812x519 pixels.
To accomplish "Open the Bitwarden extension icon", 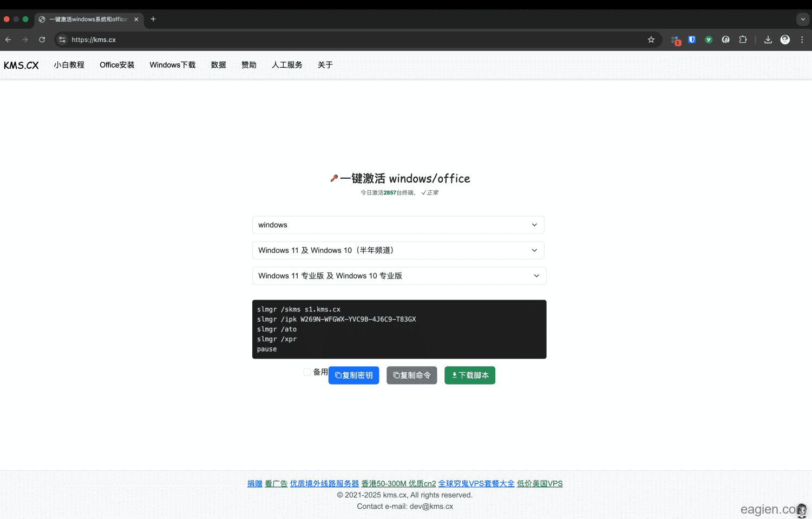I will [x=691, y=40].
